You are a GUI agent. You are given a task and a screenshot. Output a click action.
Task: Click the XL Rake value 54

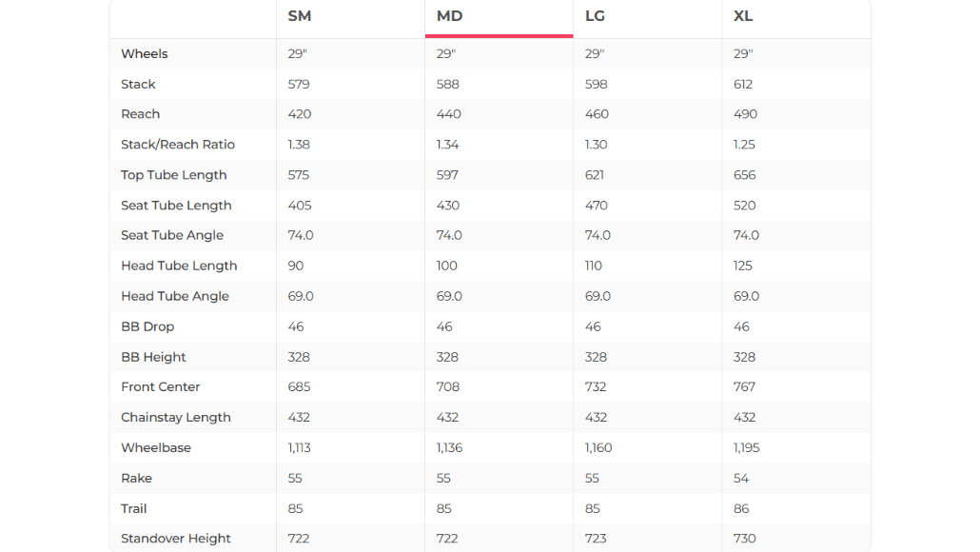[x=741, y=478]
